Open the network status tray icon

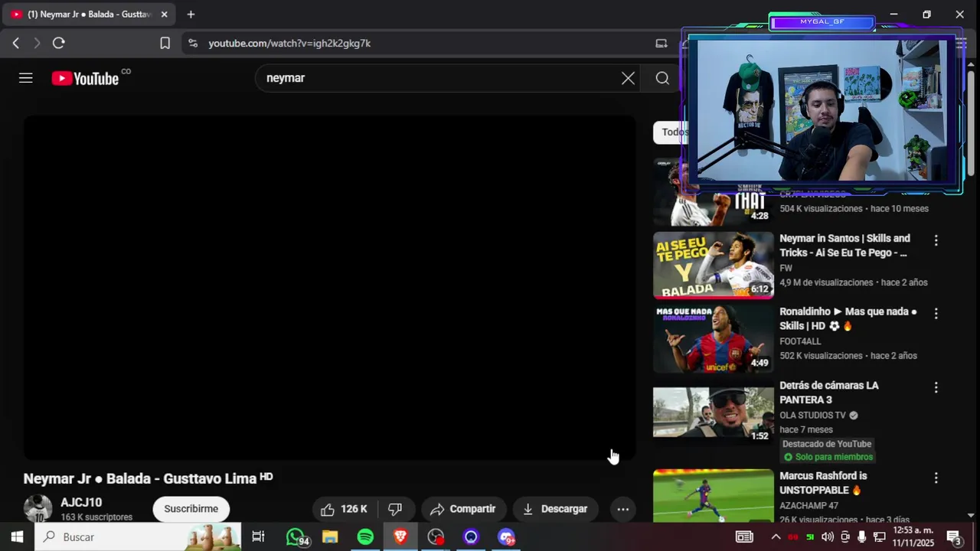pos(880,537)
